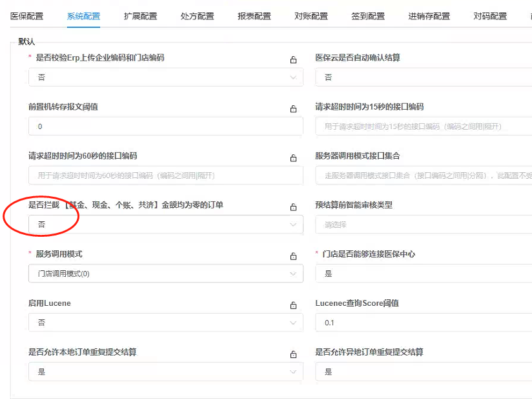
Task: Click the lock icon beside 是否允许本地订单重复提交结算
Action: coord(294,353)
